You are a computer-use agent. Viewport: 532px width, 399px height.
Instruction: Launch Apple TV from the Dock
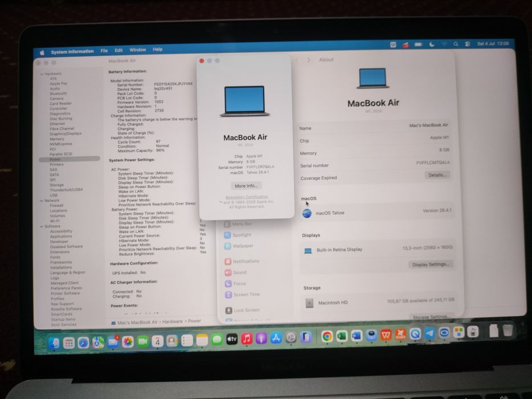(232, 339)
